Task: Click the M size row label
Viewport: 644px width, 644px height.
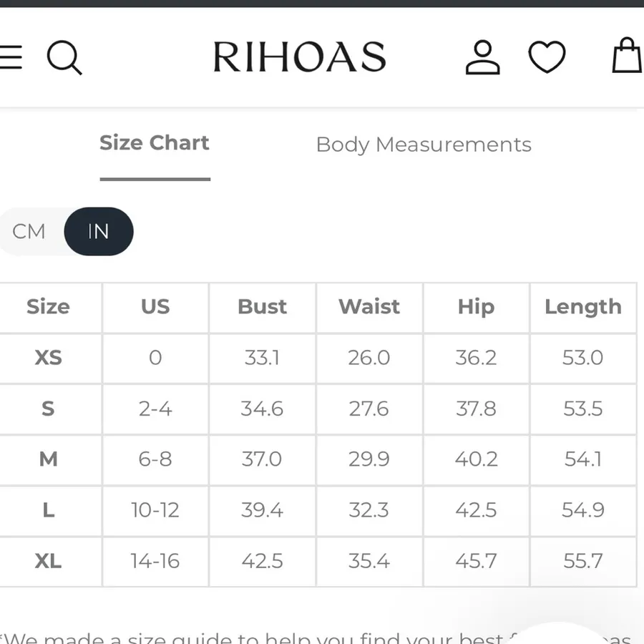Action: [49, 459]
